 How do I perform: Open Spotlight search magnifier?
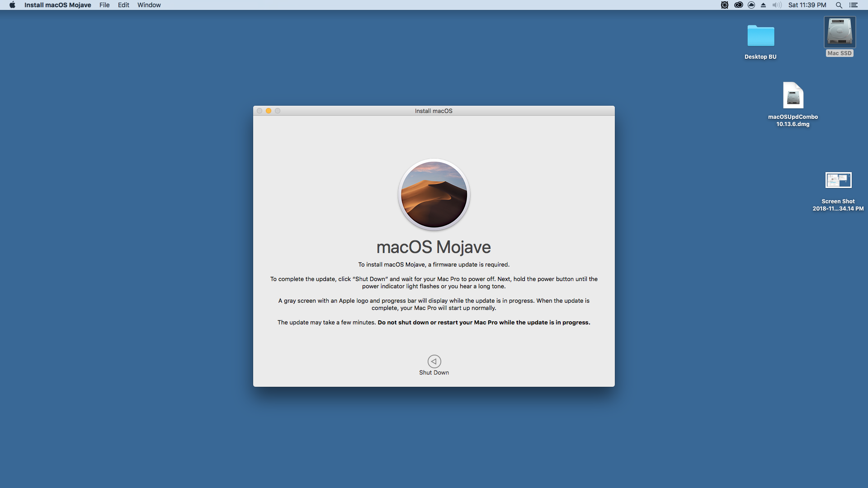coord(839,5)
